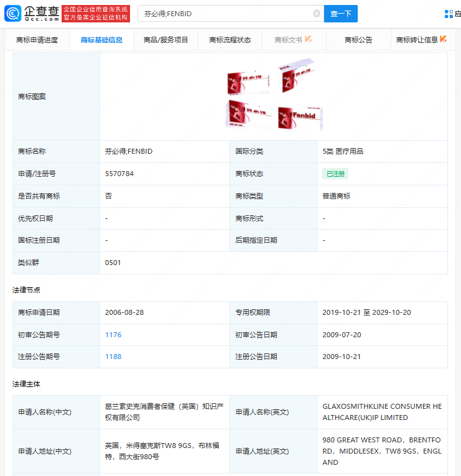Open the 商标流程状态 tab
The width and height of the screenshot is (461, 476).
[x=230, y=40]
